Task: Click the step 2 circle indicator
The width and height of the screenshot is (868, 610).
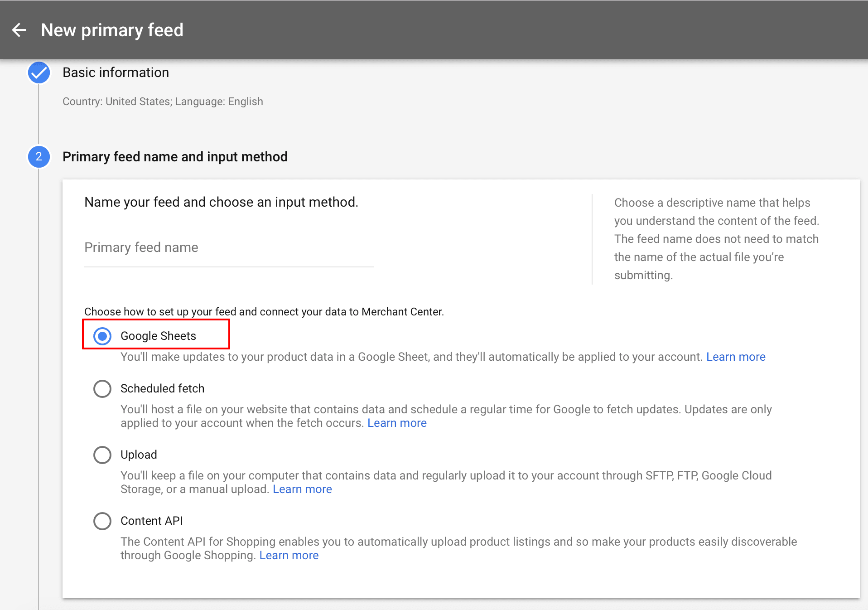Action: pyautogui.click(x=39, y=157)
